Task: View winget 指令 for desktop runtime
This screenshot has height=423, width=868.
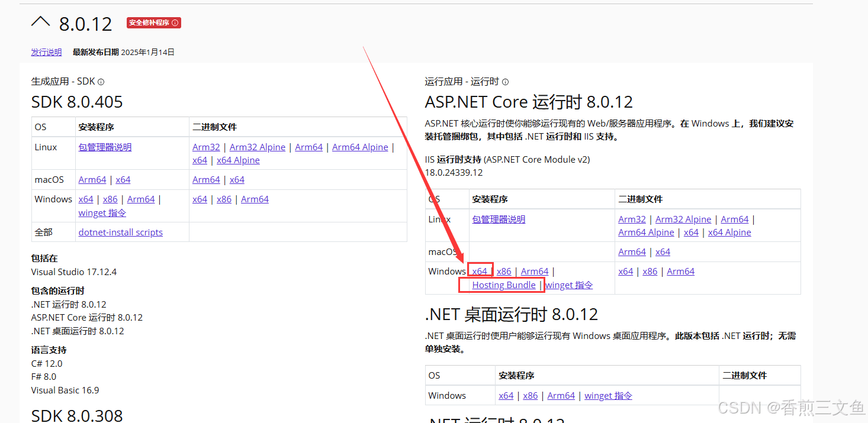Action: pos(608,395)
